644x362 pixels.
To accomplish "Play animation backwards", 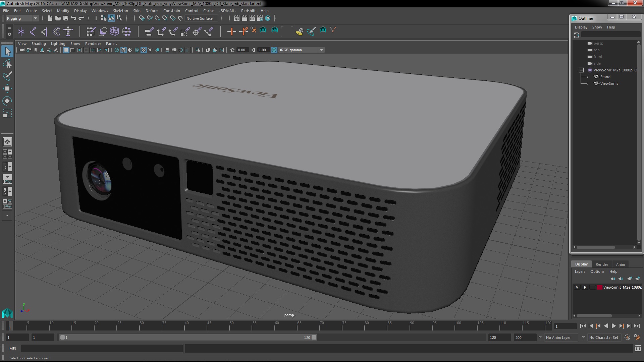I will tap(606, 326).
